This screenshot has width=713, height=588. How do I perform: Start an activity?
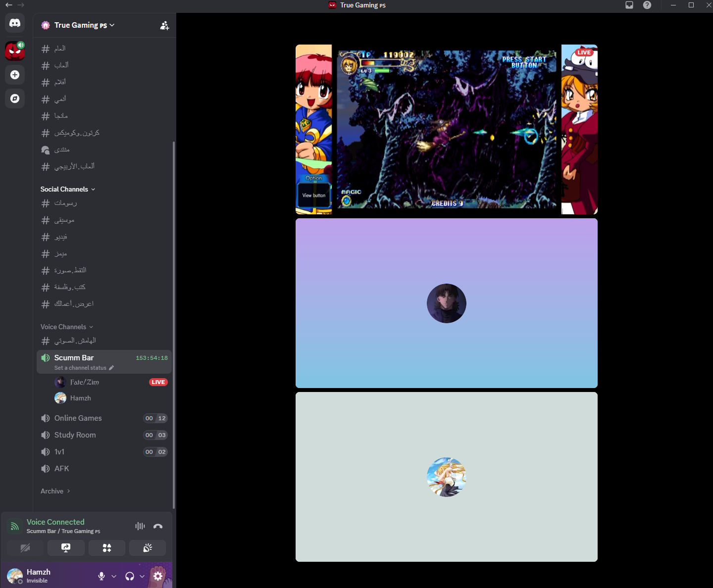pos(107,548)
